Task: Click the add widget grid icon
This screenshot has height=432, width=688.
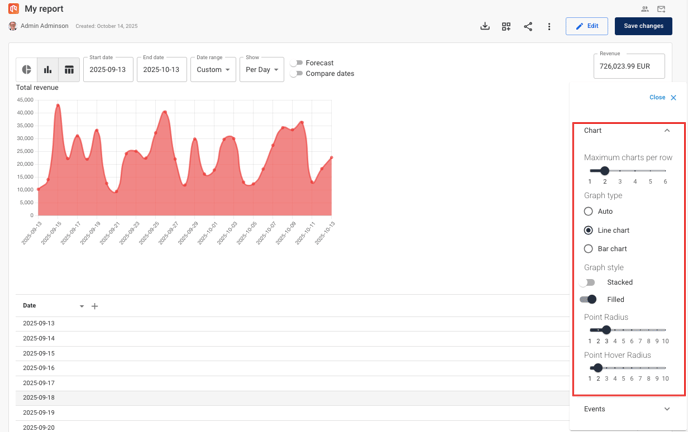Action: tap(506, 26)
